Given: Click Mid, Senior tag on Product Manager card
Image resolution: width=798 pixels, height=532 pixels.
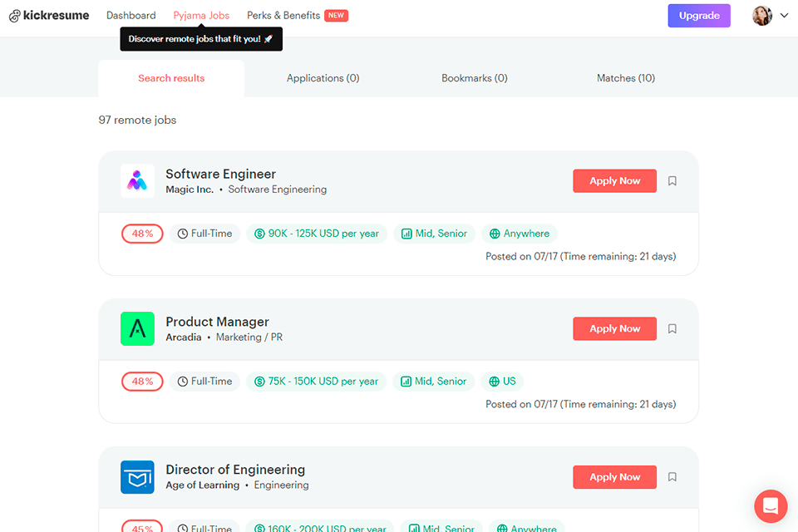Looking at the screenshot, I should point(434,382).
